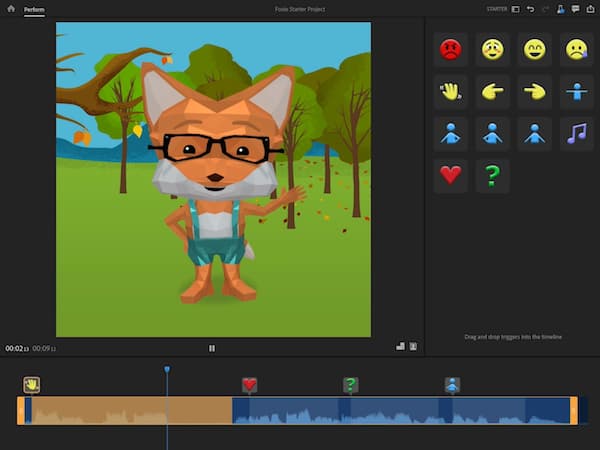This screenshot has width=600, height=450.
Task: Redo the last undone action
Action: (x=545, y=9)
